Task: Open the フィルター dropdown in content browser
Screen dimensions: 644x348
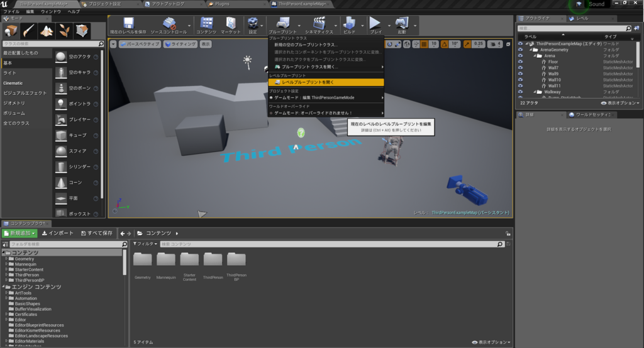Action: point(145,244)
